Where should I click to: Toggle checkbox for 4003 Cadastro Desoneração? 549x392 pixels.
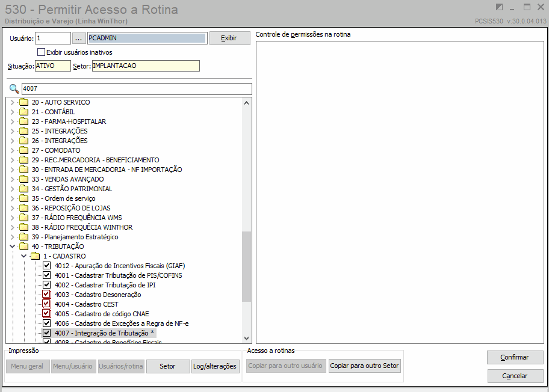(46, 295)
